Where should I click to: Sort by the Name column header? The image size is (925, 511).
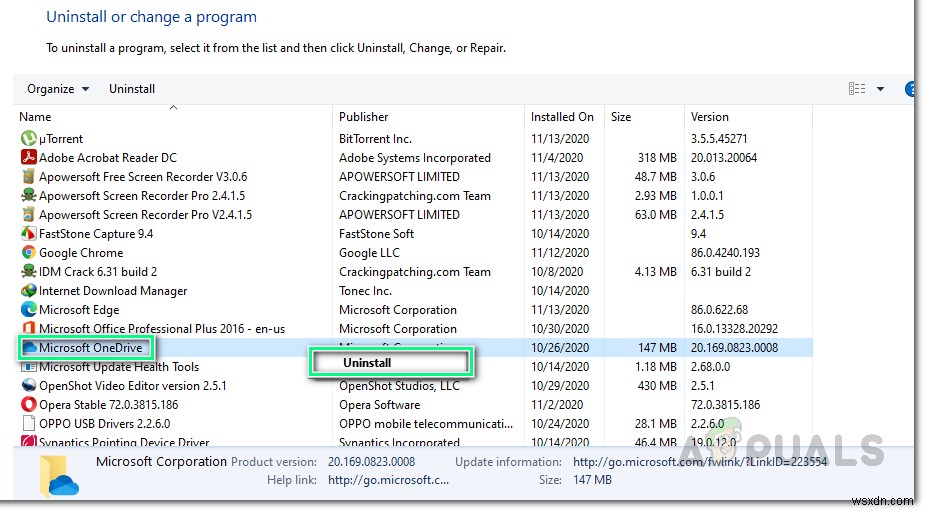[35, 117]
